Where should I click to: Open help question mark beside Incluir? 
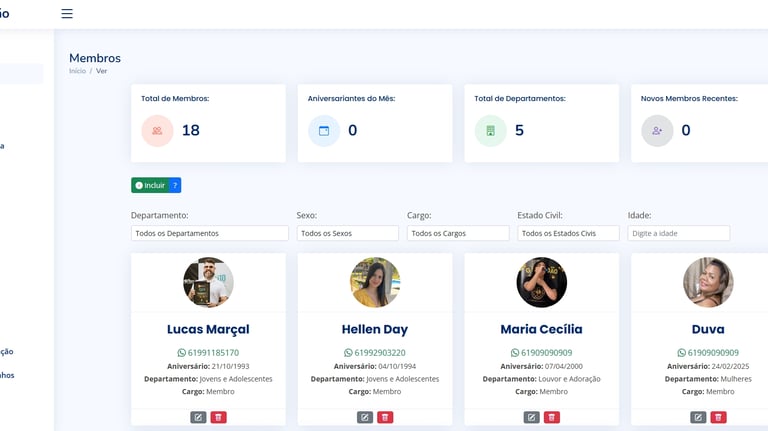pyautogui.click(x=175, y=185)
